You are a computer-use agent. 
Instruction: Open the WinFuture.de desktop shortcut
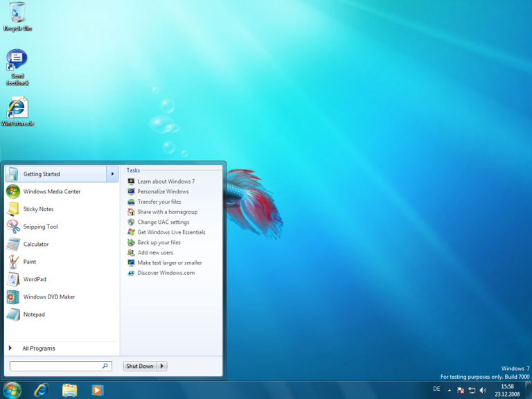(x=17, y=112)
